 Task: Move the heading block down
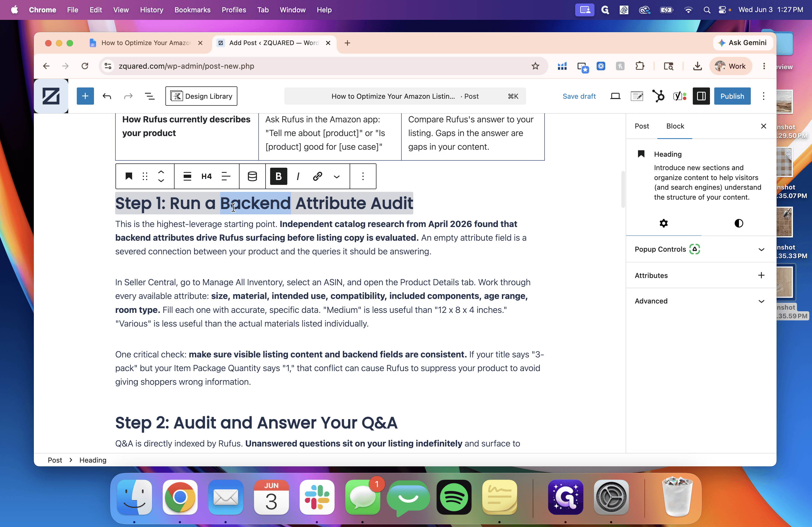[x=161, y=181]
